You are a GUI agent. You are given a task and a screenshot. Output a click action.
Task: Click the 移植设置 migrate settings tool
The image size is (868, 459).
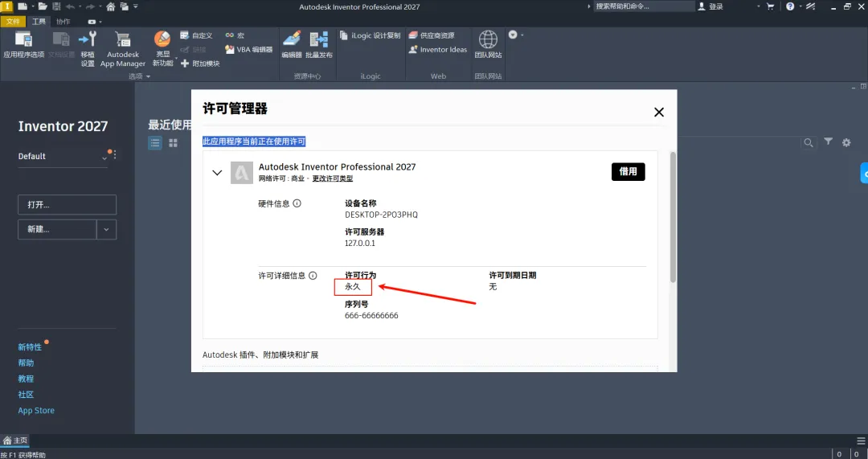[x=88, y=49]
